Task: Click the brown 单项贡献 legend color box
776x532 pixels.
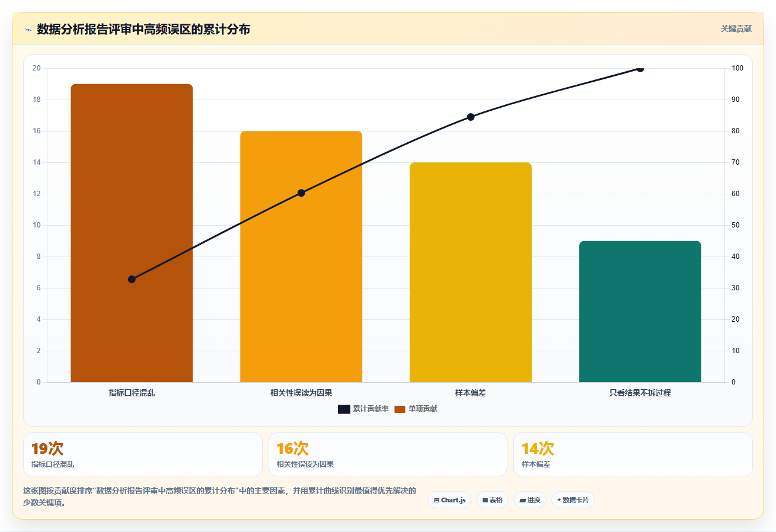Action: click(x=400, y=409)
